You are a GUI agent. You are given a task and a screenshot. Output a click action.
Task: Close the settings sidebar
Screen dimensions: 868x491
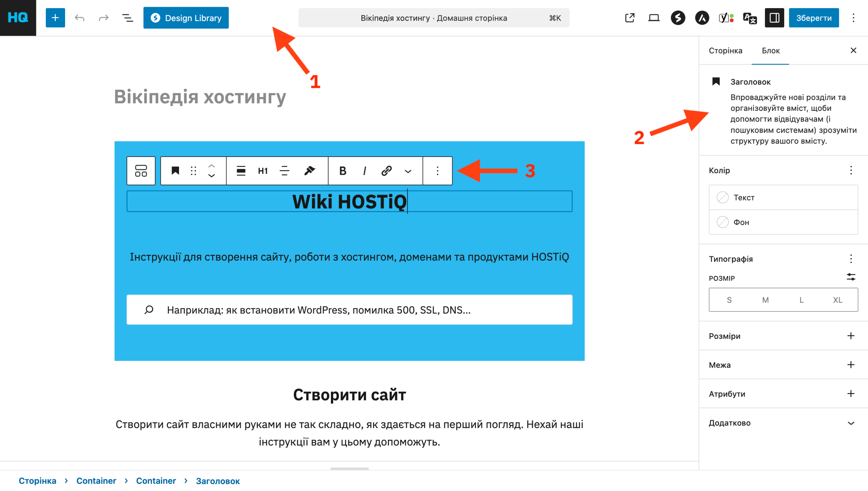pos(853,50)
